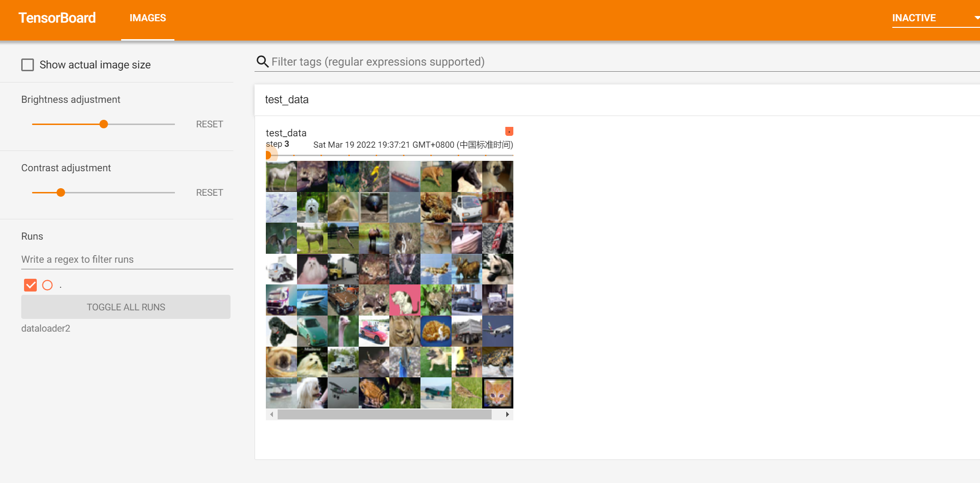Click the 'step 3' label

coord(278,144)
